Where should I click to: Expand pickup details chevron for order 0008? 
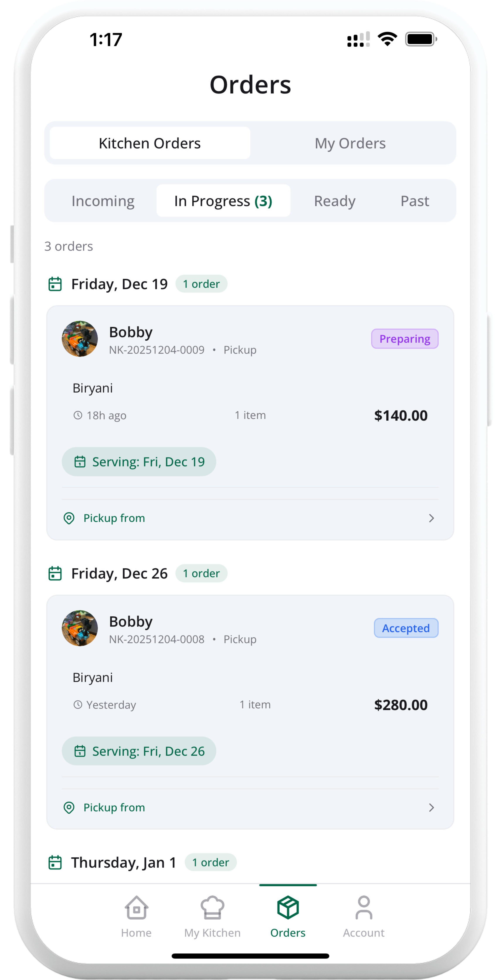coord(431,808)
